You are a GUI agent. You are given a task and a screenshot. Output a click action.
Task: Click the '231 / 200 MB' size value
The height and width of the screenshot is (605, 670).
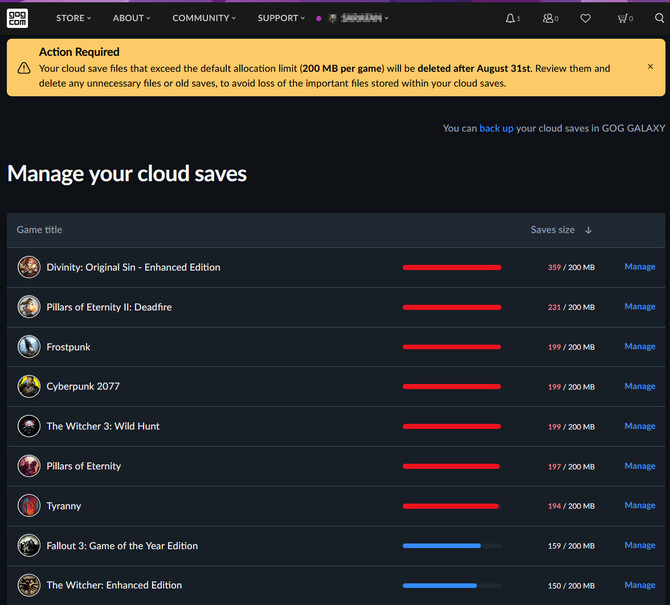571,307
